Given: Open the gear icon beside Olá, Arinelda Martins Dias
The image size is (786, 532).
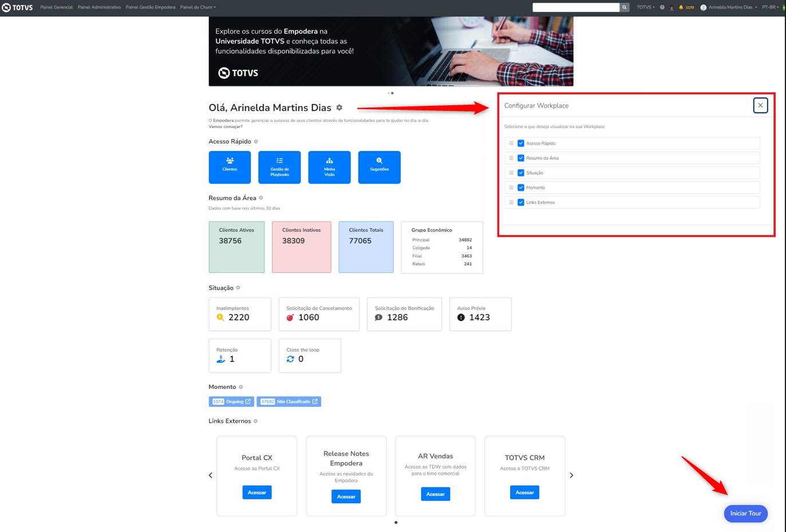Looking at the screenshot, I should (x=339, y=108).
